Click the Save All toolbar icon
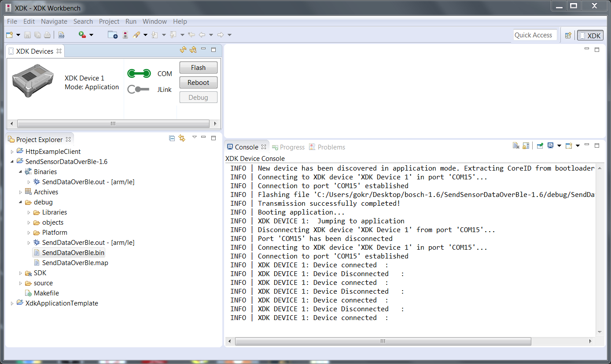This screenshot has height=364, width=611. coord(37,35)
